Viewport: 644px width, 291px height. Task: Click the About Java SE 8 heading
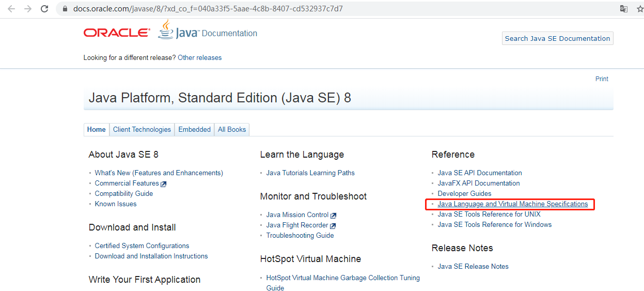(x=123, y=155)
